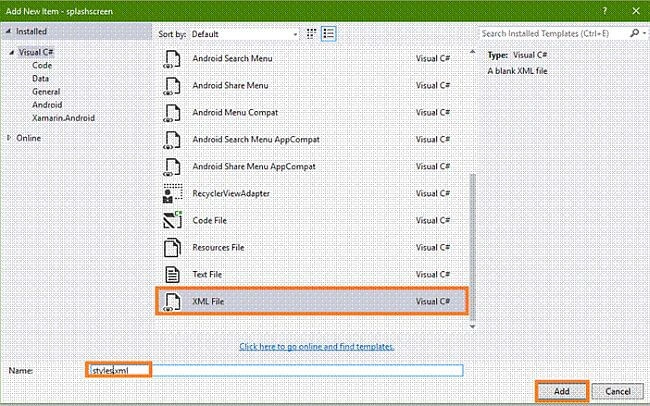The image size is (650, 406).
Task: Select the 'RecyclerViewAdapter' row text
Action: pyautogui.click(x=231, y=193)
